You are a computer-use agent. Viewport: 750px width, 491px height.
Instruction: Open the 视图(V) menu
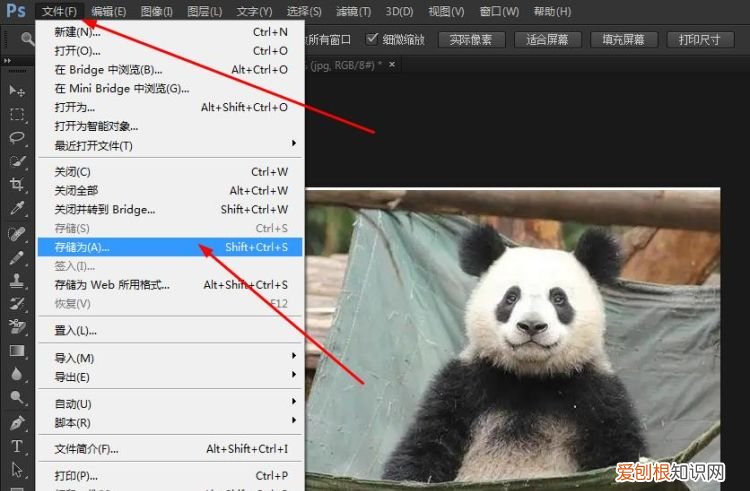(446, 11)
